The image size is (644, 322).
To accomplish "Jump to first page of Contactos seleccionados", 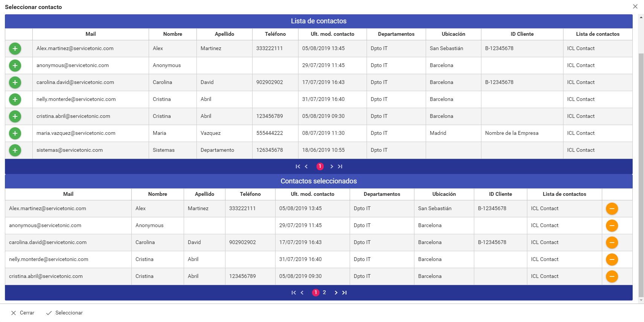I will tap(294, 293).
